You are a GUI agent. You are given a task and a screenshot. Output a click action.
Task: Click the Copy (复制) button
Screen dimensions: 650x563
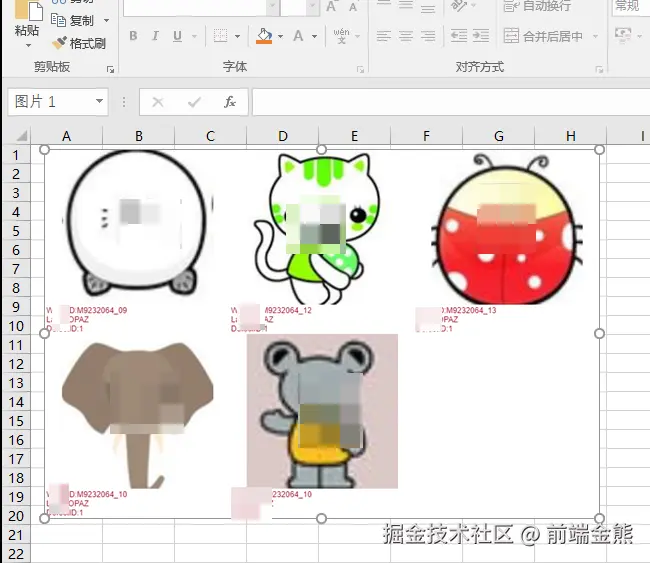73,20
